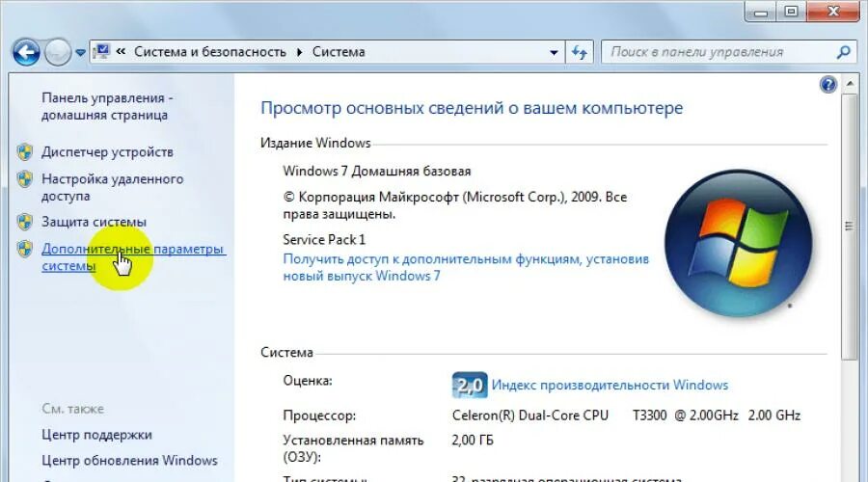Screen dimensions: 868x482
Task: Open the address bar history dropdown
Action: click(554, 53)
